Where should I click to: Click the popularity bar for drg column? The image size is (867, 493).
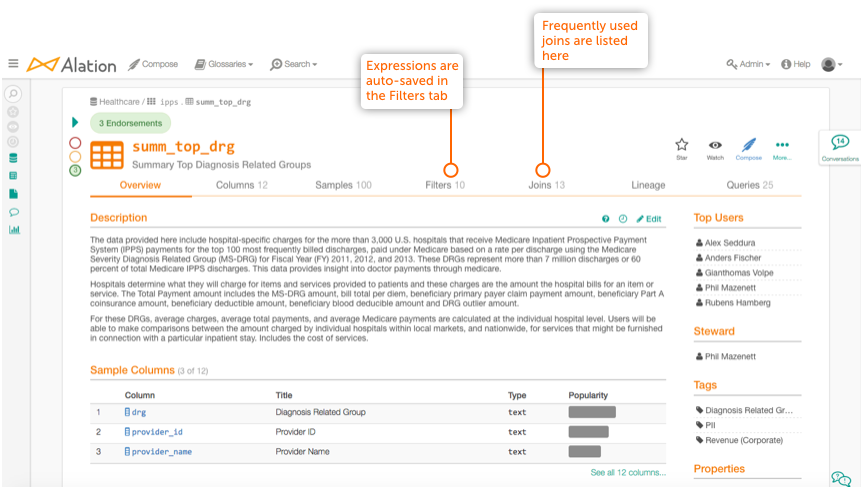[592, 412]
